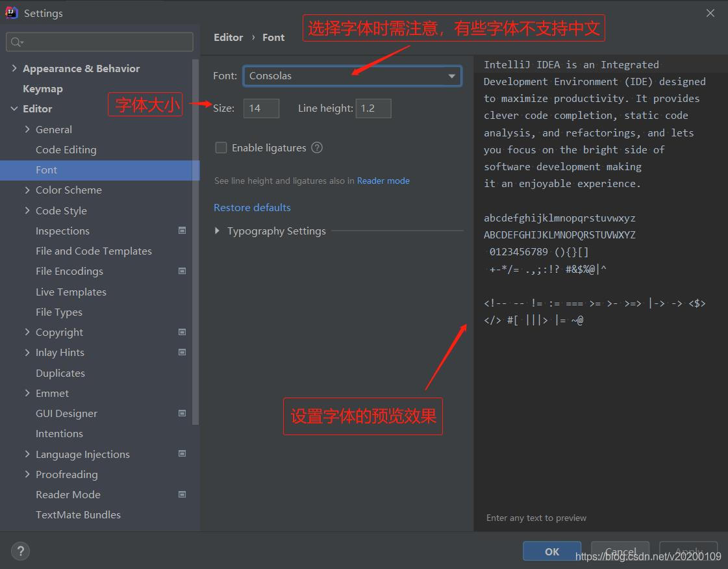Click the settings tree vertical scrollbar
This screenshot has width=728, height=569.
click(195, 242)
